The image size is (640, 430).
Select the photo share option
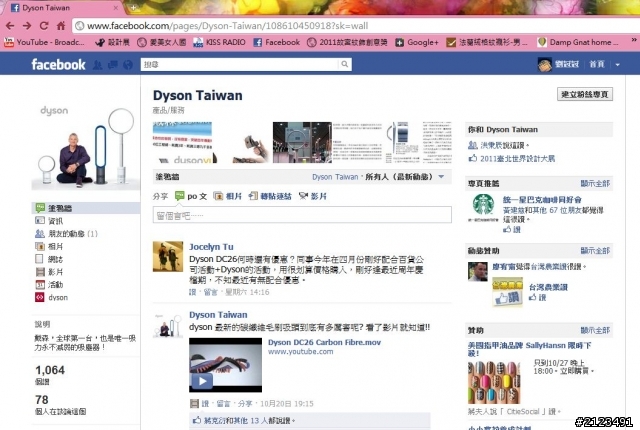pyautogui.click(x=228, y=196)
